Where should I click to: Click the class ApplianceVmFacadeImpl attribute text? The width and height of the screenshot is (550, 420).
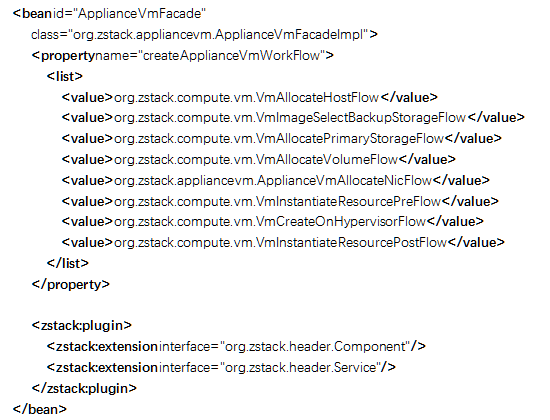[204, 35]
